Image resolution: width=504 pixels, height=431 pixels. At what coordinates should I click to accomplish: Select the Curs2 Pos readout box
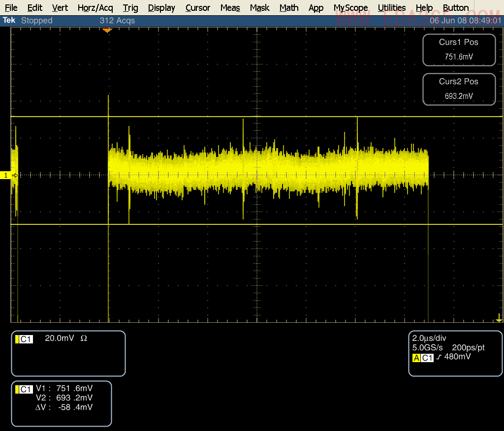(459, 89)
